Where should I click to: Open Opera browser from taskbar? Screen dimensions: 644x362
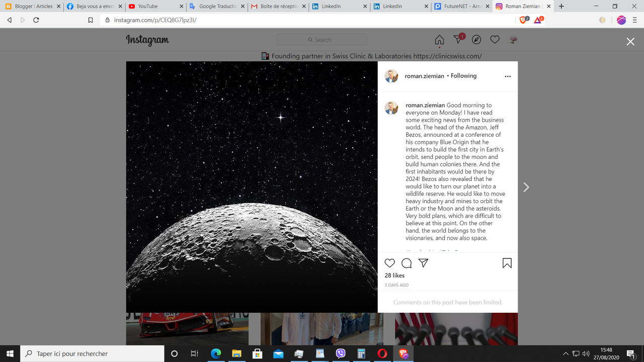pos(382,353)
